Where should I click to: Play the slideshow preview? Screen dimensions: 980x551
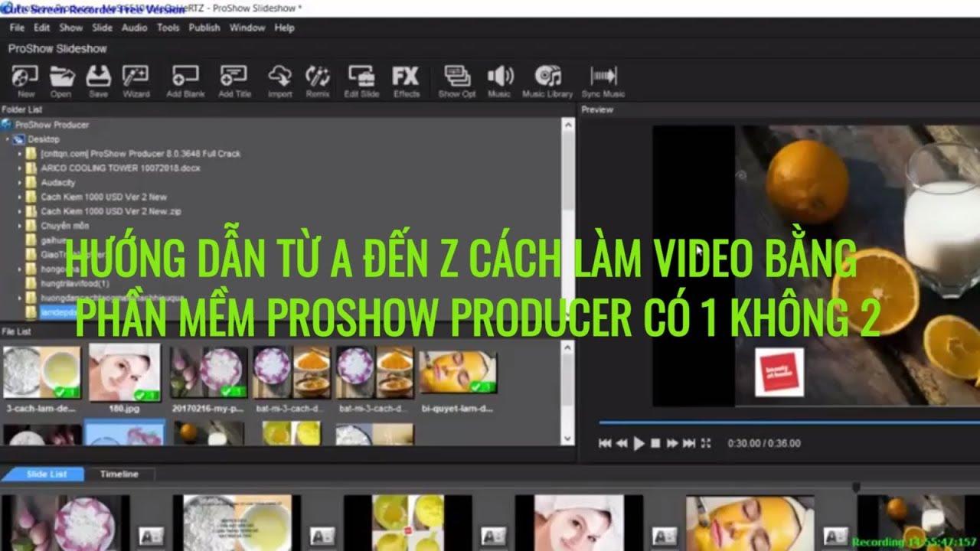tap(639, 443)
